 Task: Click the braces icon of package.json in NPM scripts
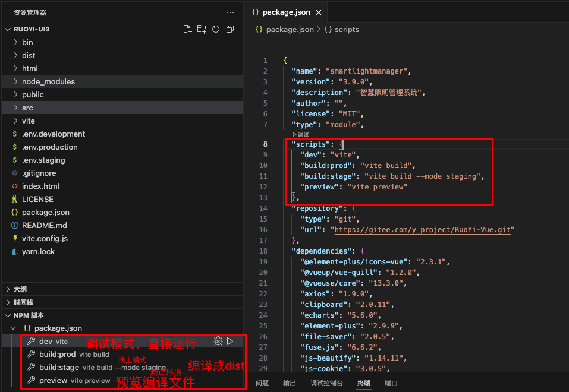27,328
